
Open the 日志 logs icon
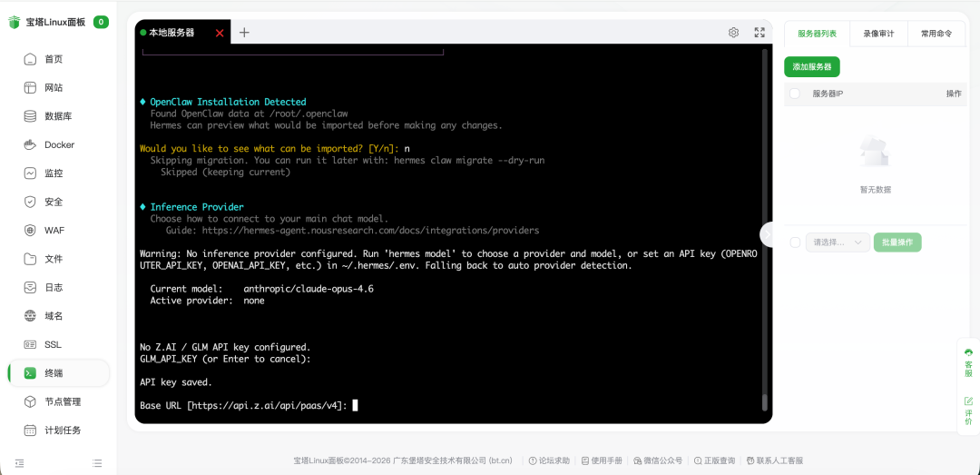30,288
